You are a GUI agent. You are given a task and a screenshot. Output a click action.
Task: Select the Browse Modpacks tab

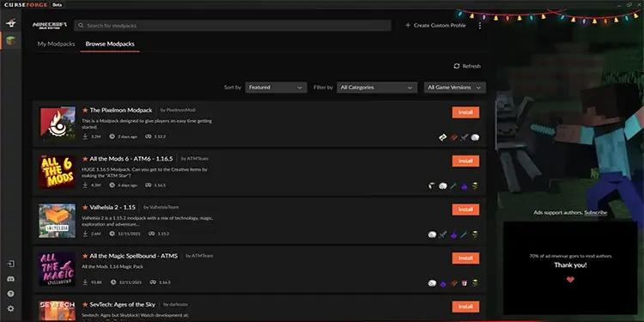[110, 44]
